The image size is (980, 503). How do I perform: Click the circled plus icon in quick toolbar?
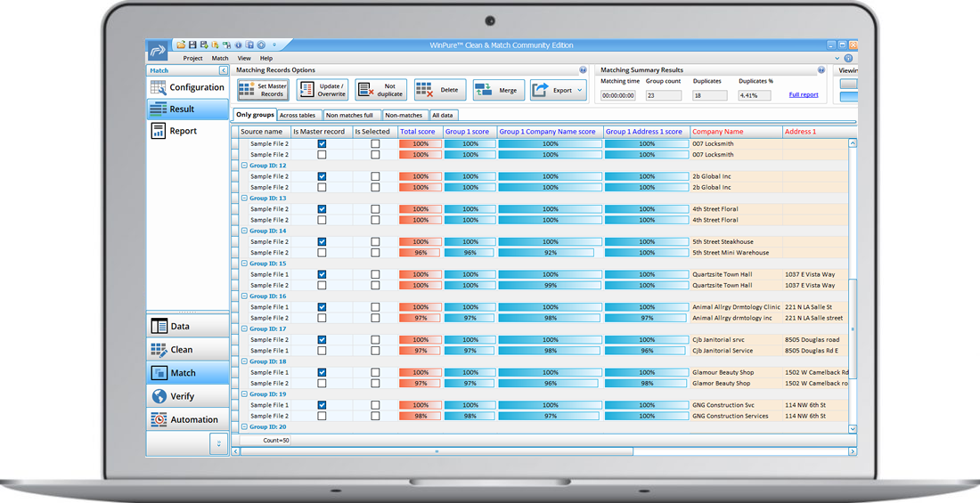click(261, 45)
